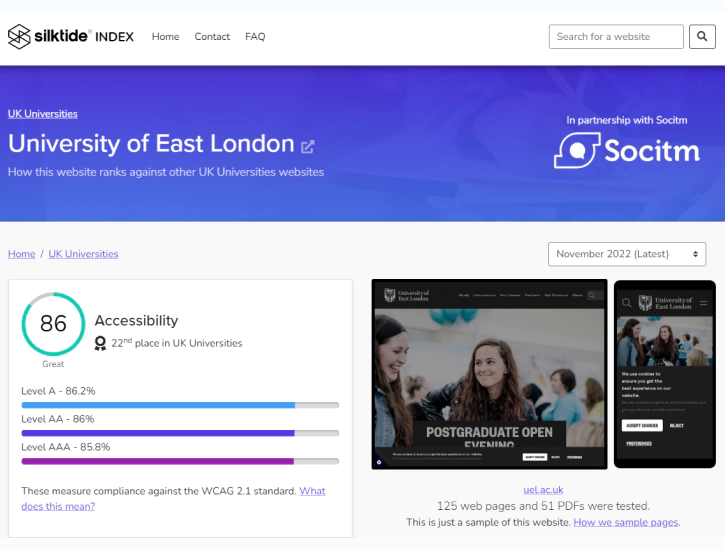Click the ranking award ribbon icon
Image resolution: width=725 pixels, height=550 pixels.
tap(100, 343)
